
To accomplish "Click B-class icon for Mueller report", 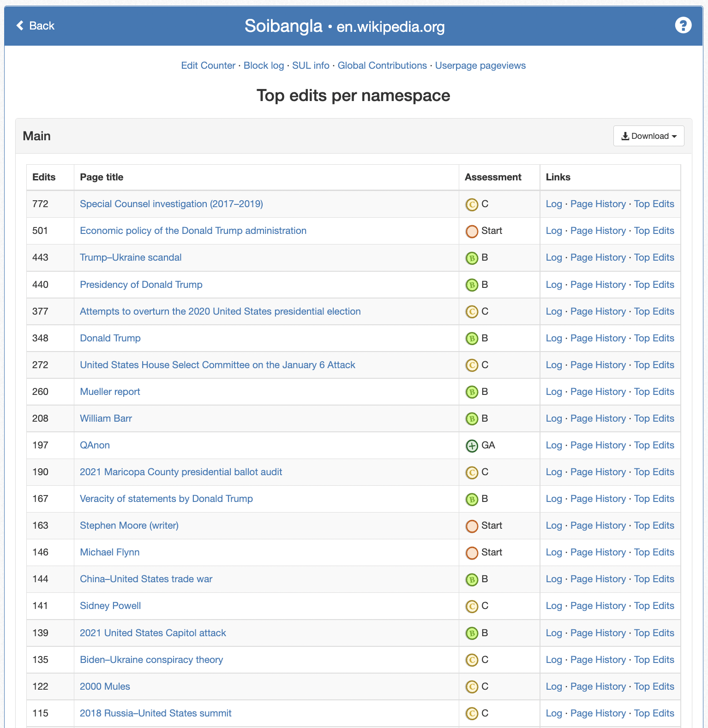I will point(472,392).
